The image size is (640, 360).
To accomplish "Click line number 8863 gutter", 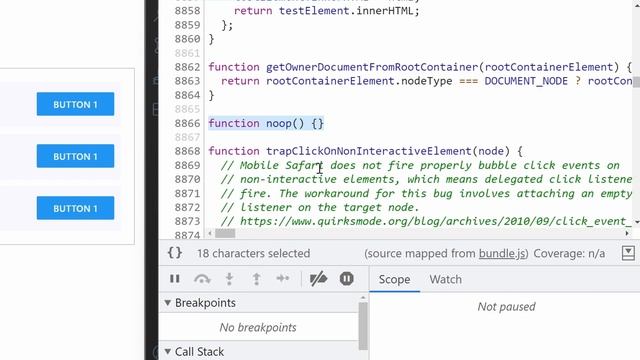I will 187,81.
